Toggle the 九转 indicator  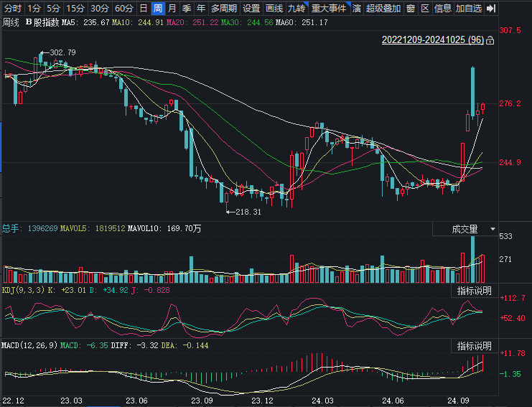pyautogui.click(x=296, y=9)
